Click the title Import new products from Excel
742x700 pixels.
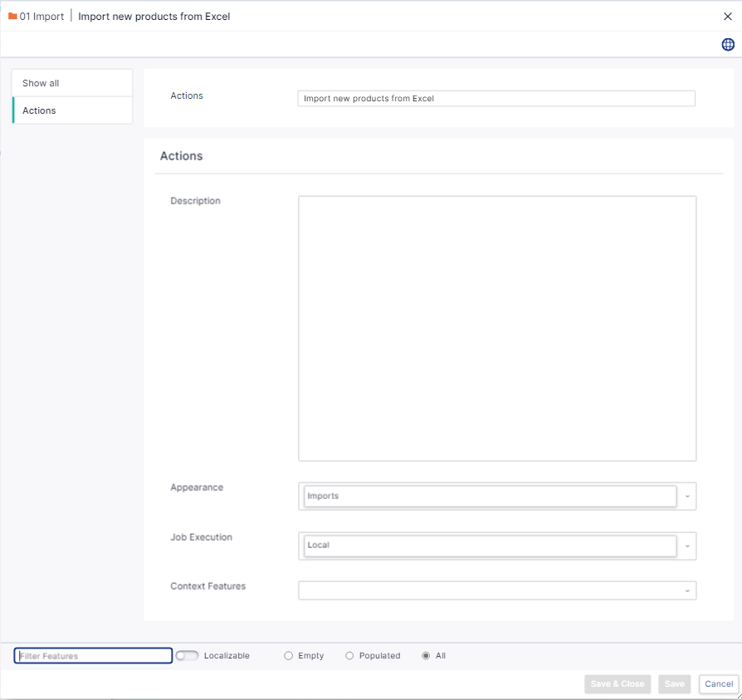pyautogui.click(x=154, y=17)
